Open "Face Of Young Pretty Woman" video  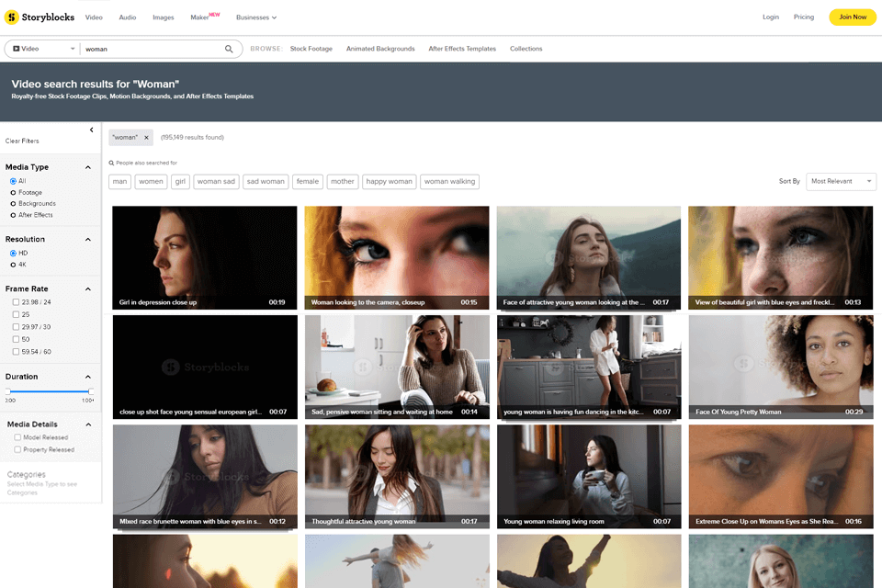click(x=781, y=367)
